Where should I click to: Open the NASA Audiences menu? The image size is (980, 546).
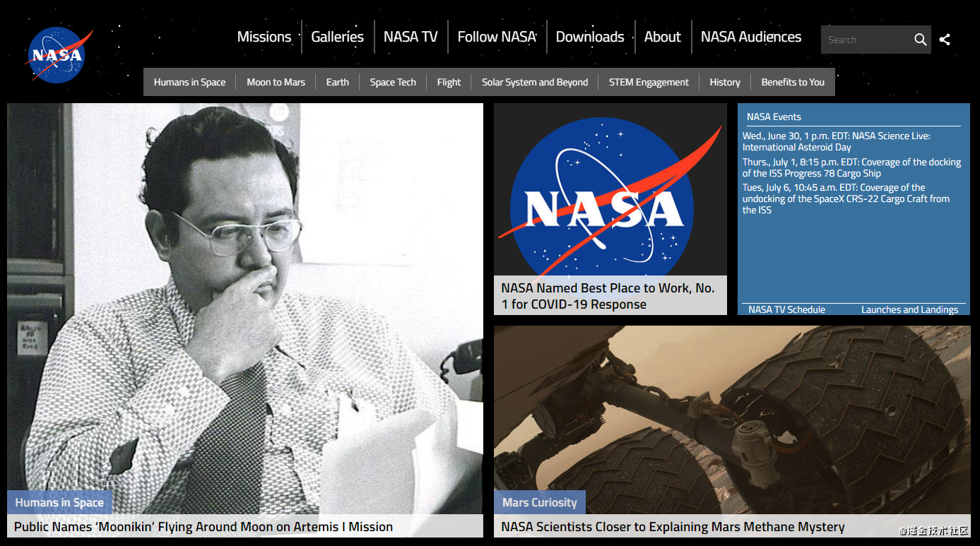pos(751,37)
